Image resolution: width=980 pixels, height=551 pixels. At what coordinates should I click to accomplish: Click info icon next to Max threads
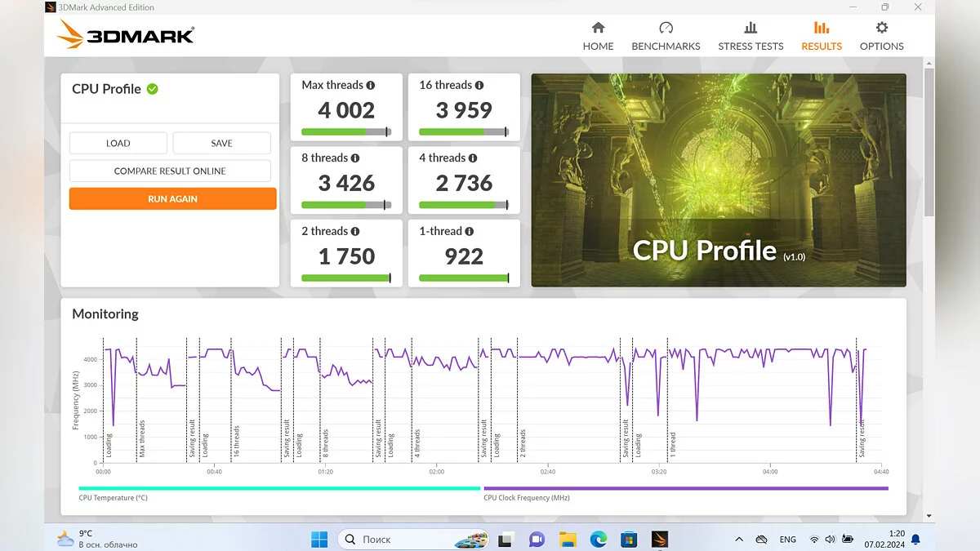click(x=371, y=86)
